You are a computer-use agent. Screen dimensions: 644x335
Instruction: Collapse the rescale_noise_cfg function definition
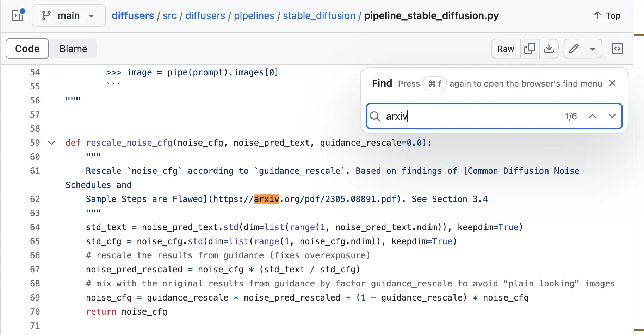(51, 143)
